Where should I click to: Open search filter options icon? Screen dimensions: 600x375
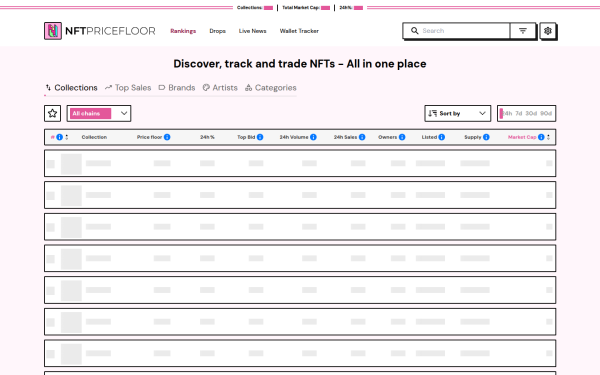523,31
